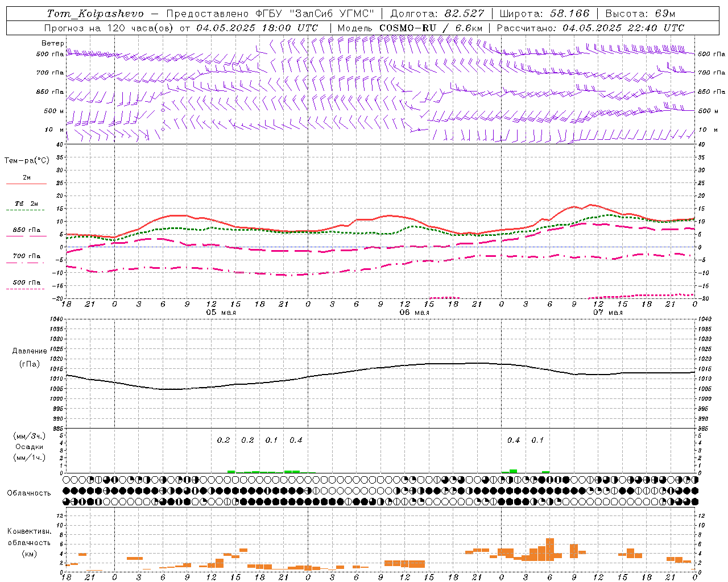Click the Тем-ра(°C) axis title
This screenshot has width=728, height=582.
tap(27, 161)
